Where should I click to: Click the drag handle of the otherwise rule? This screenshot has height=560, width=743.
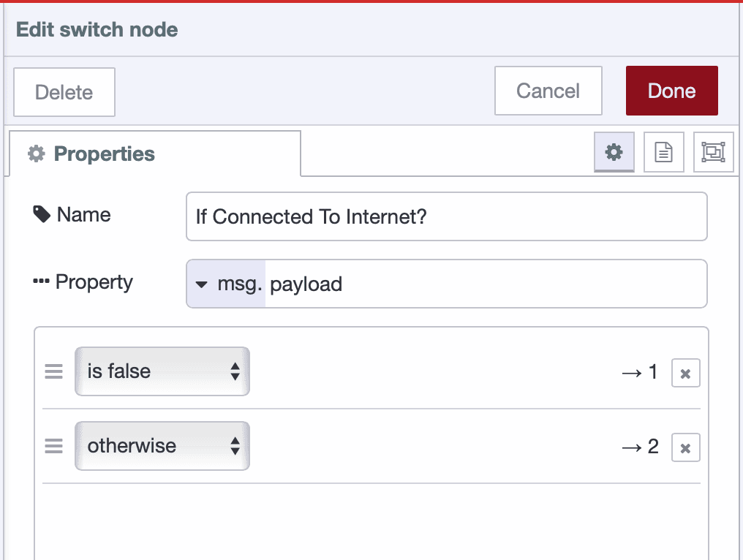point(53,446)
